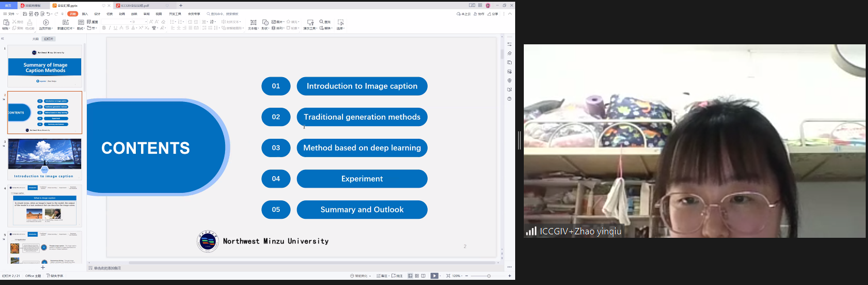Click the New Slide icon
Image resolution: width=868 pixels, height=285 pixels.
coord(66,22)
